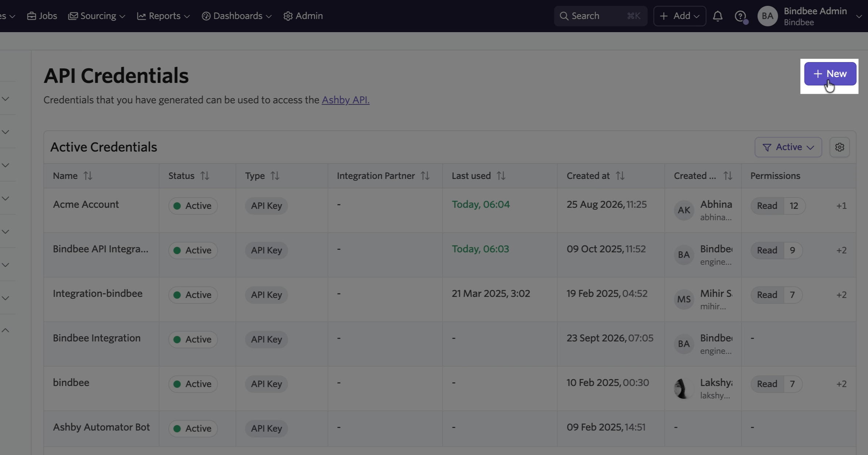
Task: Open the Acme Account credential
Action: [x=86, y=204]
